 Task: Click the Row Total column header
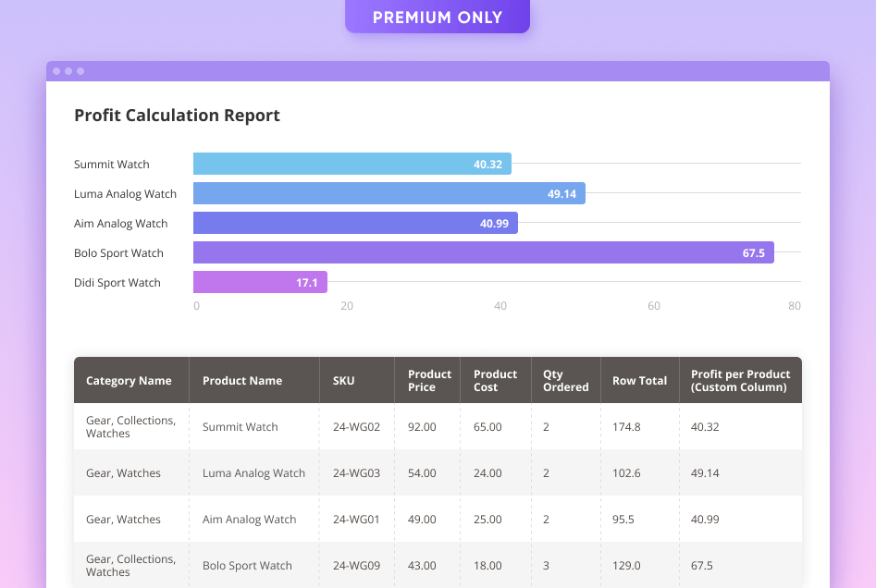(x=639, y=381)
